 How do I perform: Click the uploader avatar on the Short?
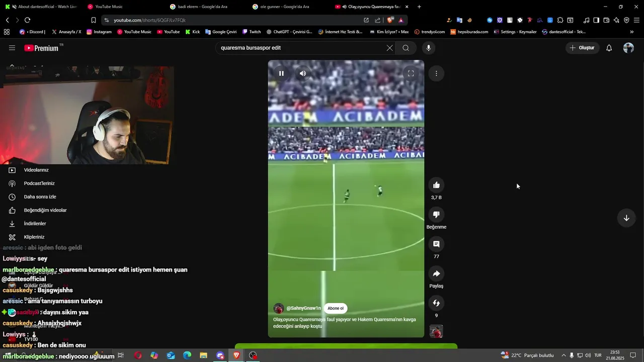click(x=278, y=308)
